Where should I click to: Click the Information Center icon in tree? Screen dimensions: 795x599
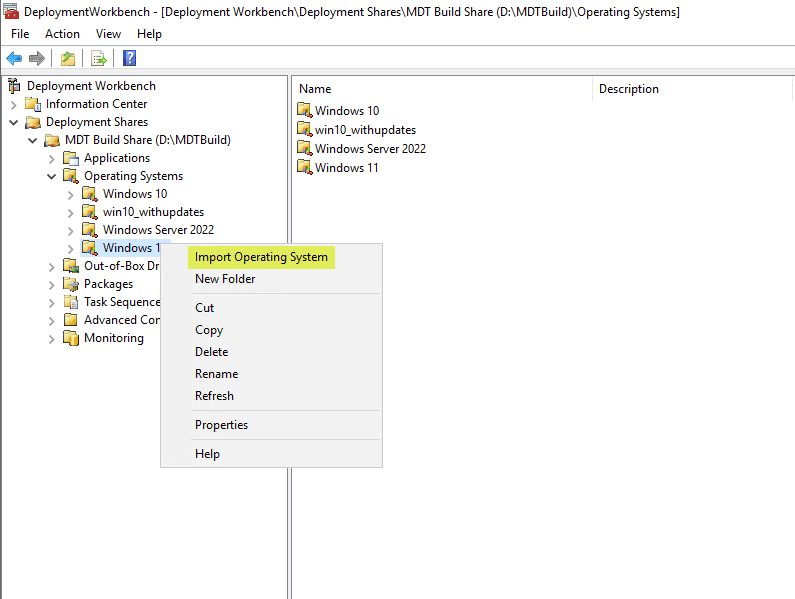point(33,104)
